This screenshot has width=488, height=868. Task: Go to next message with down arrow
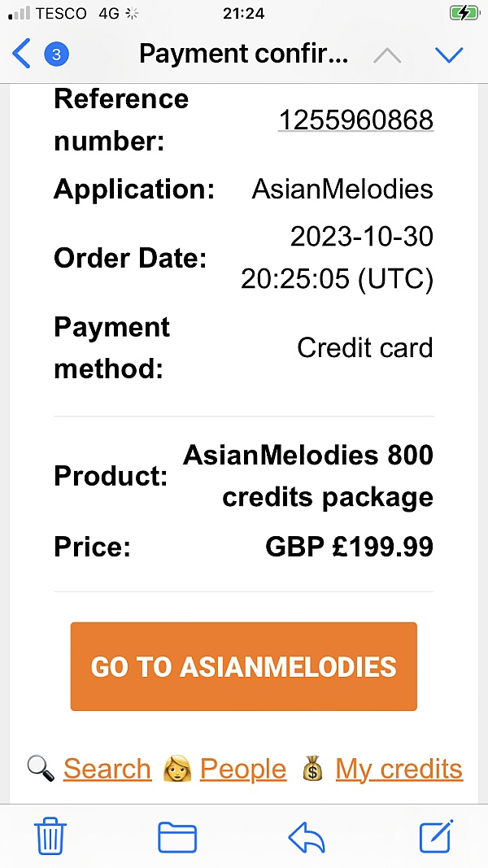(449, 55)
